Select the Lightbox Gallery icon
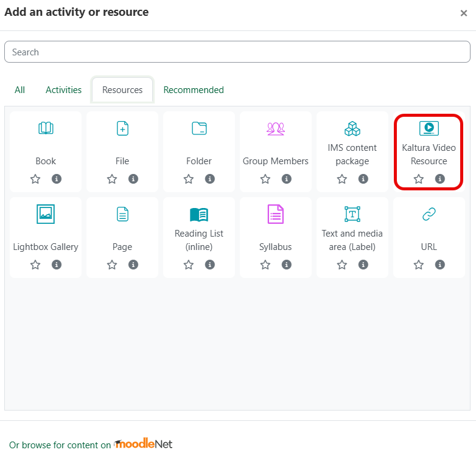 pyautogui.click(x=46, y=214)
